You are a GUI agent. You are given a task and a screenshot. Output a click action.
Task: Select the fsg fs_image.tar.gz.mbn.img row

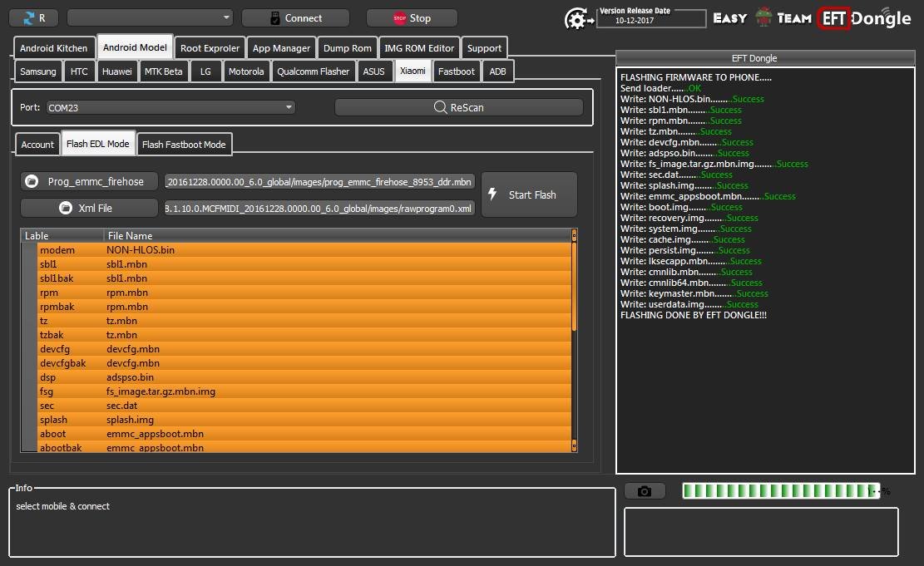[x=304, y=391]
